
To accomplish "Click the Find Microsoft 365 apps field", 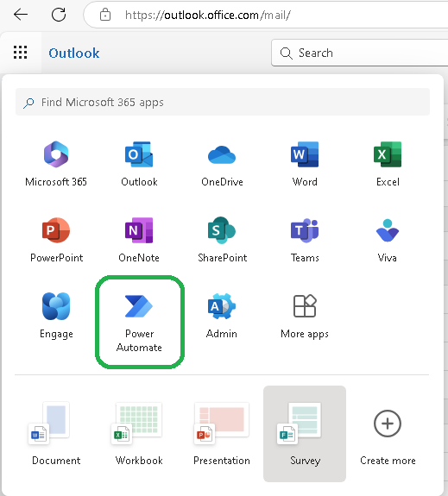I will click(x=223, y=102).
